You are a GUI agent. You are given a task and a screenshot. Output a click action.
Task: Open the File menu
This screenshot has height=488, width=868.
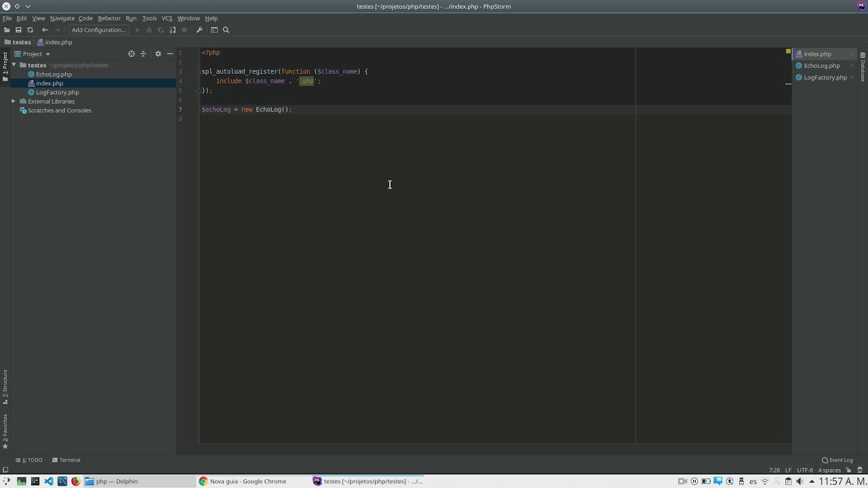coord(7,18)
